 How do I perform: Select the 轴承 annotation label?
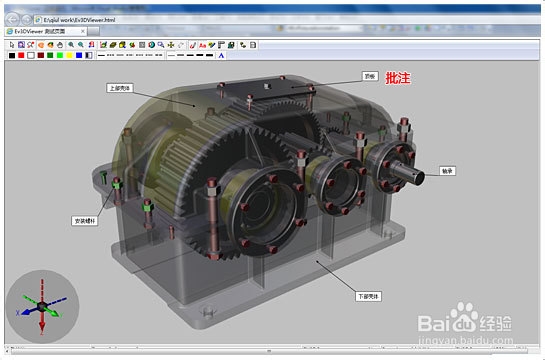(x=447, y=171)
